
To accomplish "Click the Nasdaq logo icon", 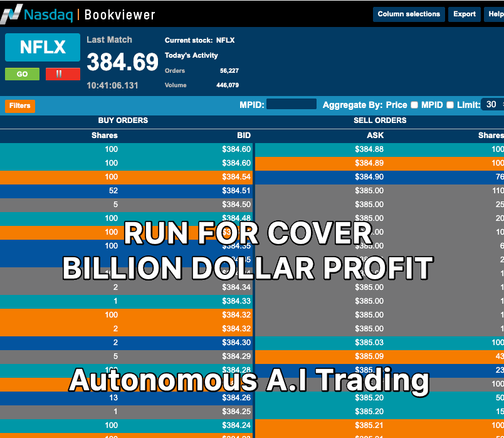I will 11,14.
